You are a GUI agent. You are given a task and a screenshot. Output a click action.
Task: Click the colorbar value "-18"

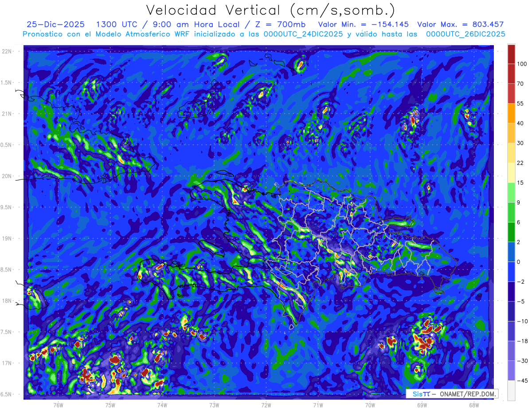[522, 341]
